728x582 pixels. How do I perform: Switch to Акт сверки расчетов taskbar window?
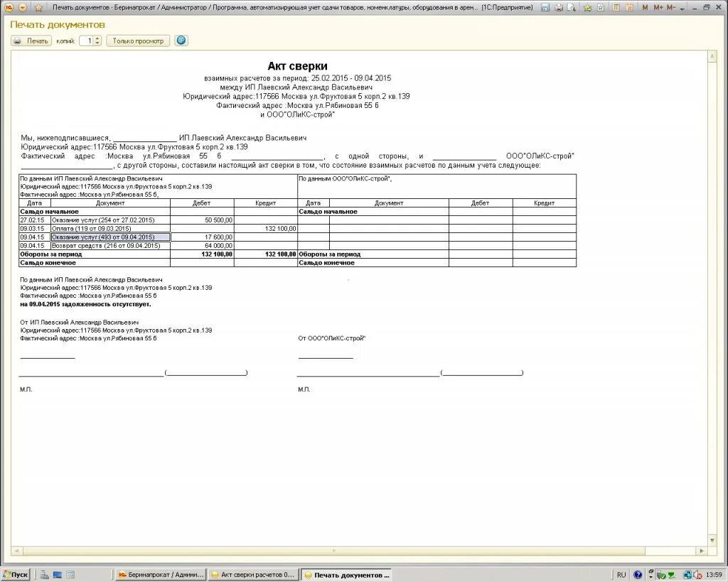coord(254,575)
